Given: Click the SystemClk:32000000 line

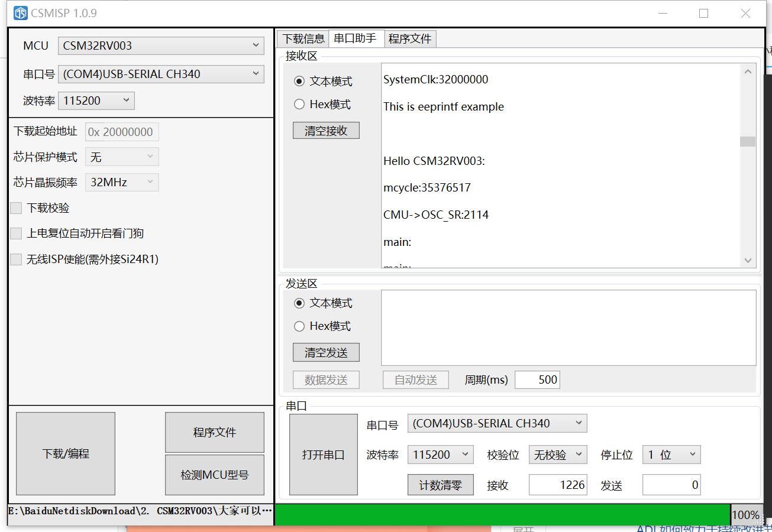Looking at the screenshot, I should 436,79.
